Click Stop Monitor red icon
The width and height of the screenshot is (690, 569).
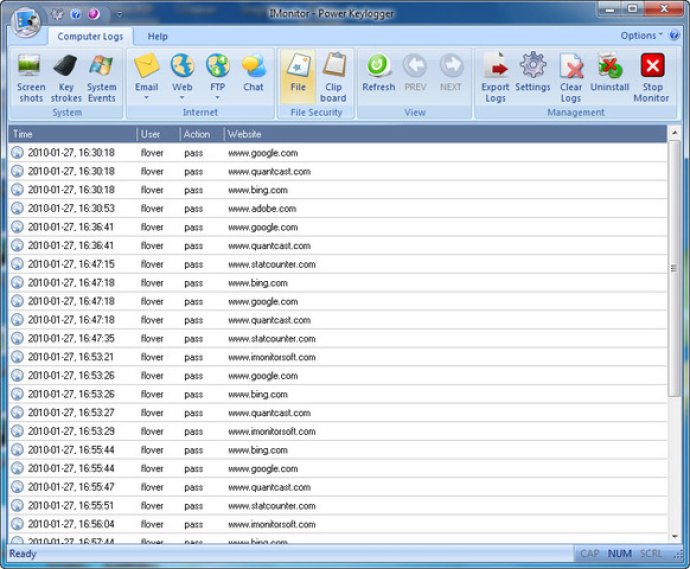(x=652, y=66)
